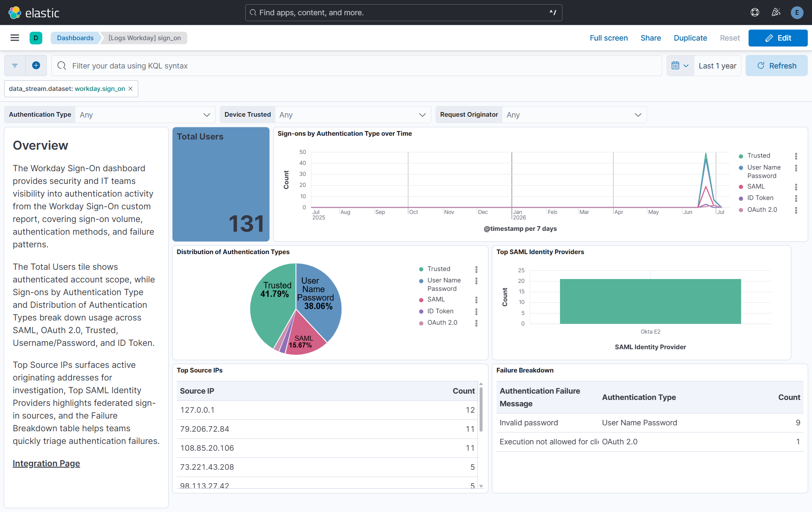Open legend options for OAuth 2.0 in pie chart

tap(476, 323)
